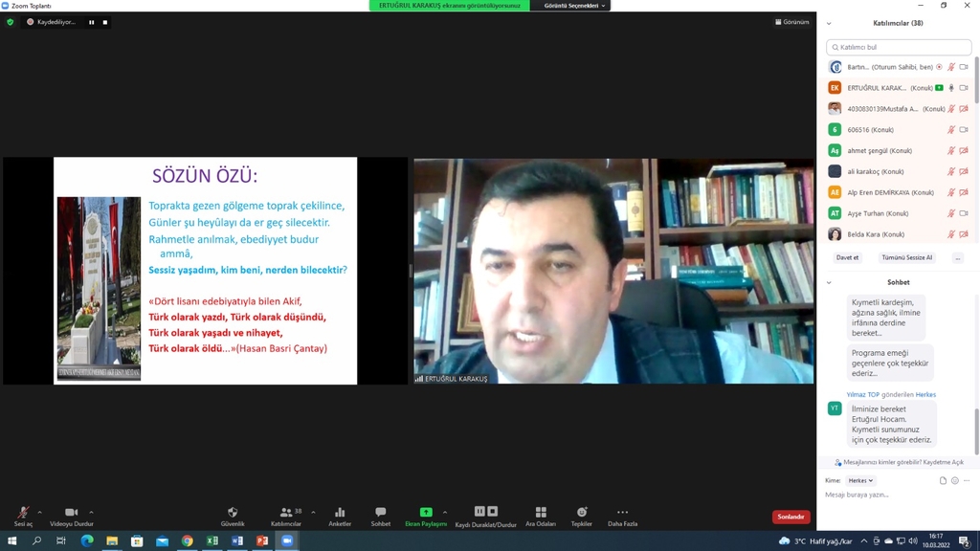
Task: Open Ara Odaları breakout rooms
Action: 541,514
